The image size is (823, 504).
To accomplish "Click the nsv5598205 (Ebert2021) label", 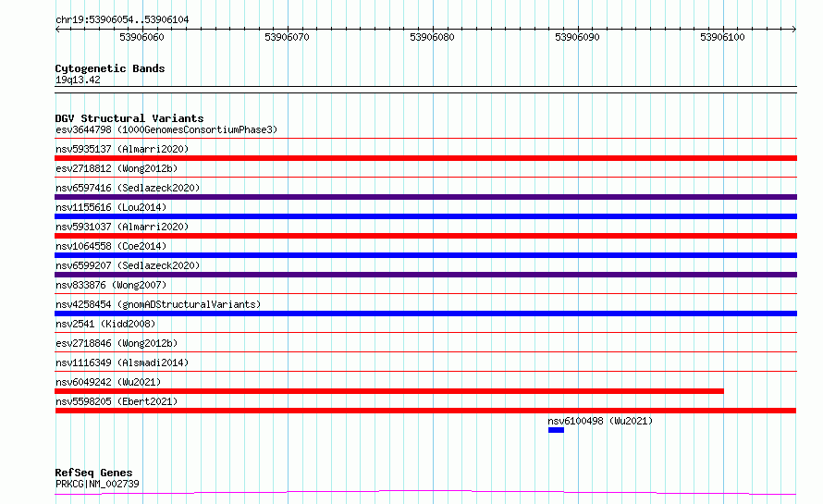I will (117, 401).
